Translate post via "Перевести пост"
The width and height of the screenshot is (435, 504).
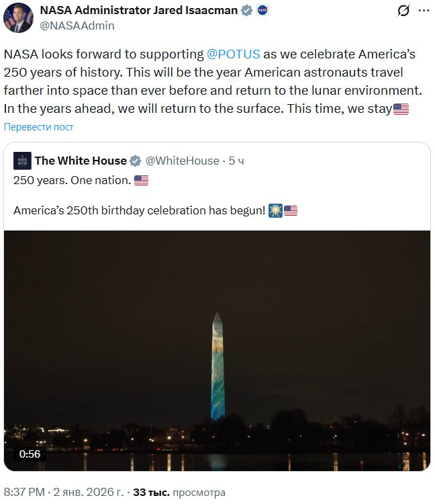point(39,127)
